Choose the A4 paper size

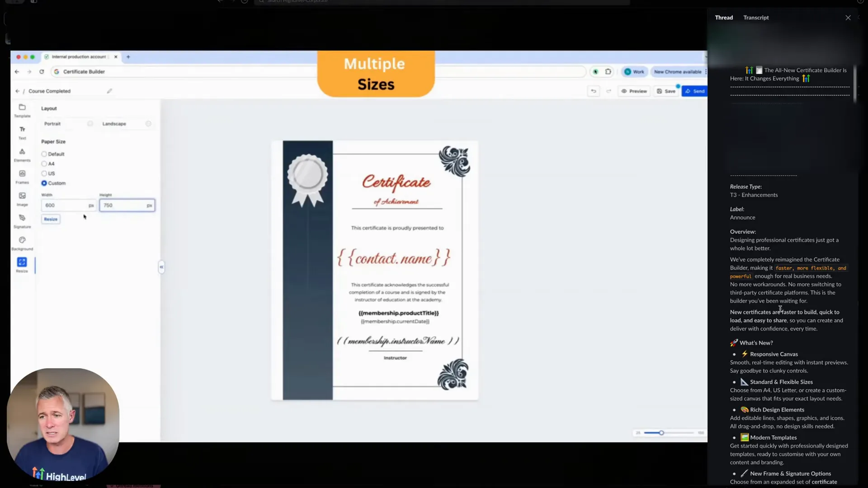44,164
